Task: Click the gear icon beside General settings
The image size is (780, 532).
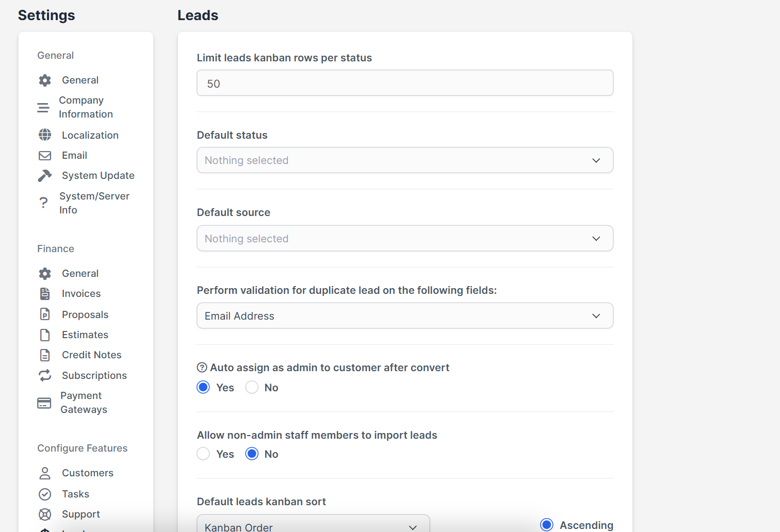Action: click(45, 80)
